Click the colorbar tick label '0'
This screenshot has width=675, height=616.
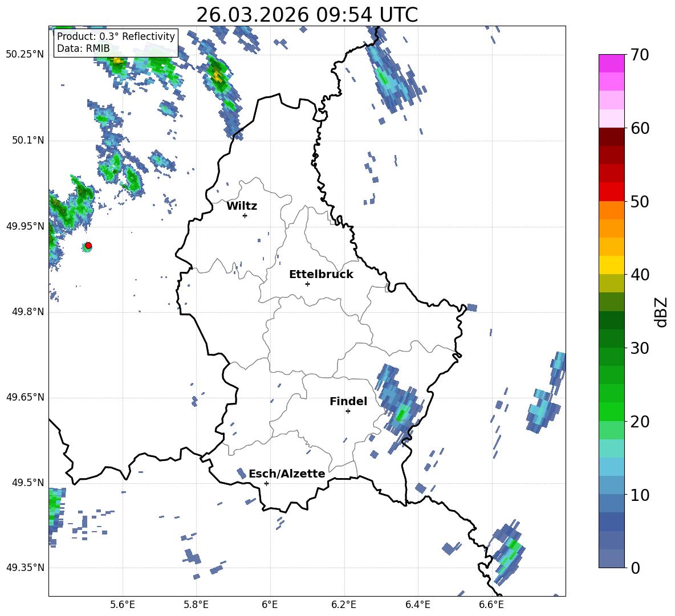coord(635,568)
